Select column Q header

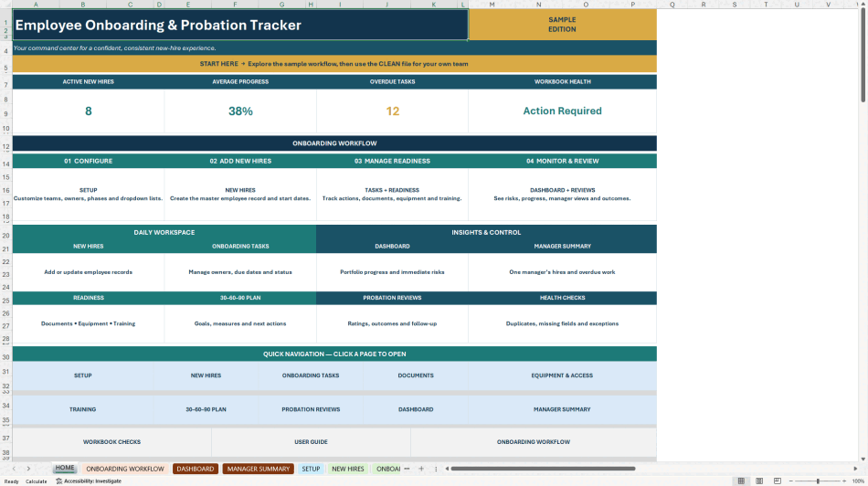(x=672, y=5)
